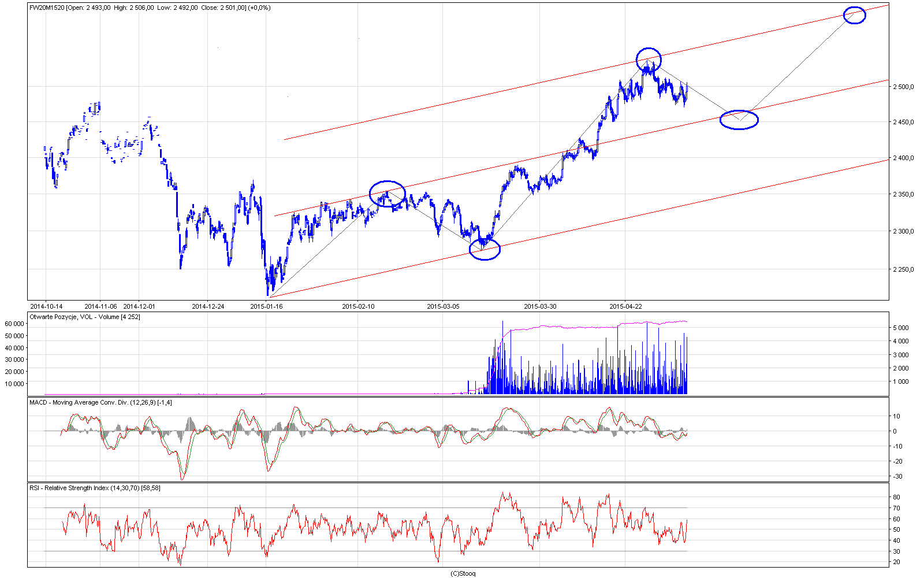The image size is (924, 578).
Task: Click the 50 000 open interest label
Action: (14, 336)
